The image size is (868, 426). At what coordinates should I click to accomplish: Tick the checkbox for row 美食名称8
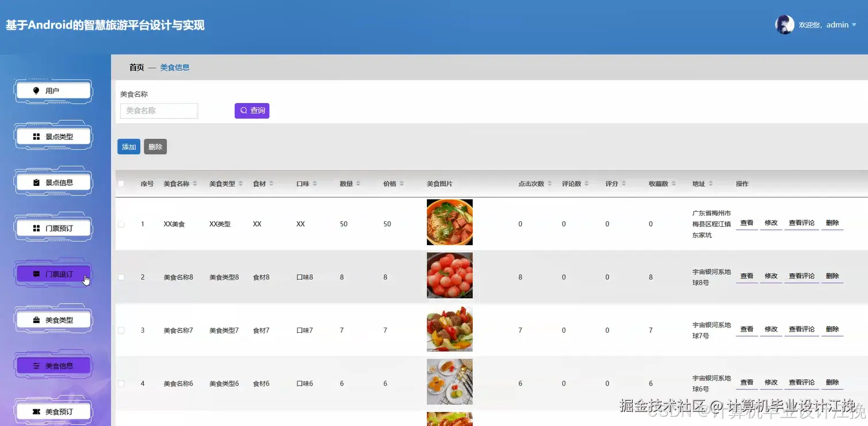121,277
